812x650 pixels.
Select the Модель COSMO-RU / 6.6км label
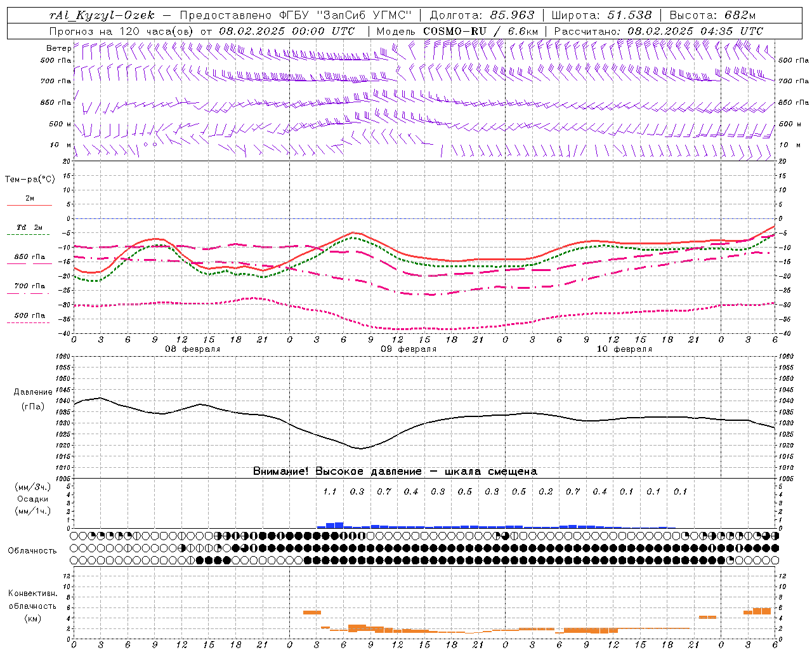(457, 30)
